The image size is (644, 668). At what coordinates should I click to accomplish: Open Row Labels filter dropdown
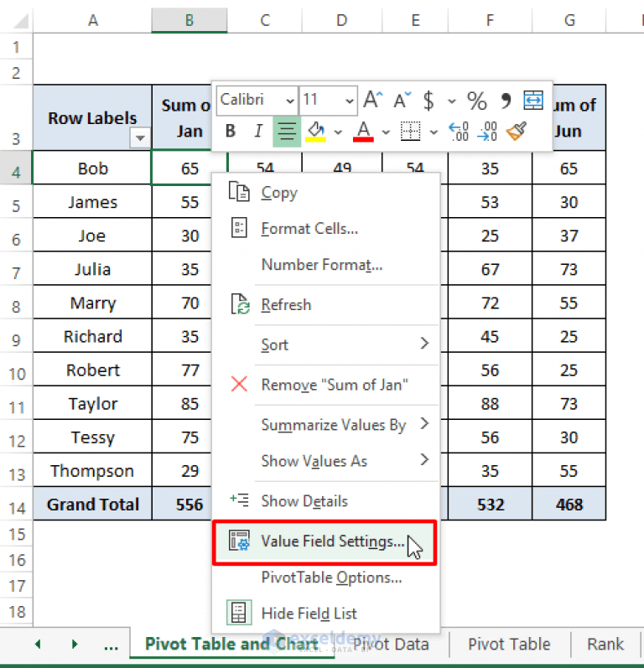140,138
